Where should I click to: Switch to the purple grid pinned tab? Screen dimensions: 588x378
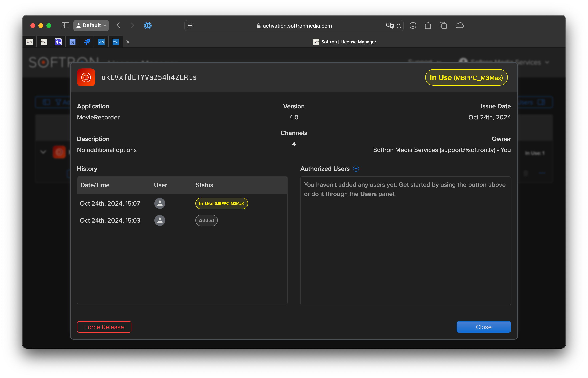pos(58,42)
